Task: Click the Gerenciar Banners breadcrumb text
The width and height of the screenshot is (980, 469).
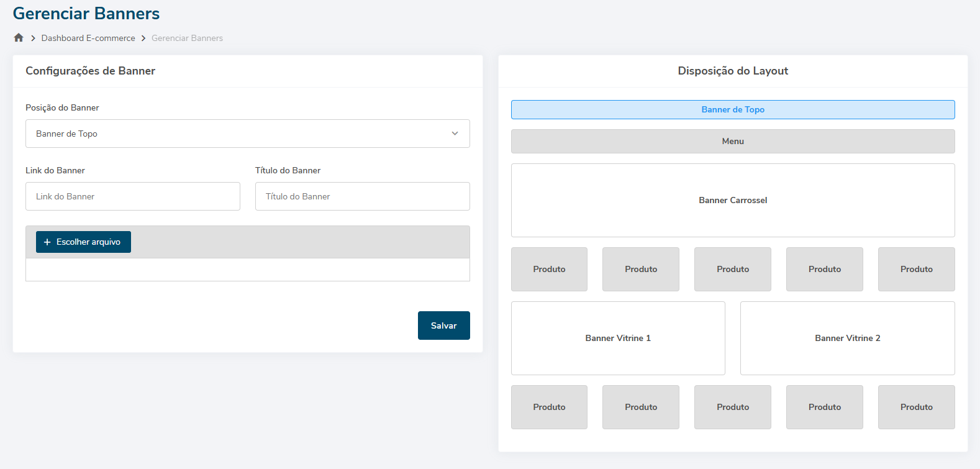Action: point(187,38)
